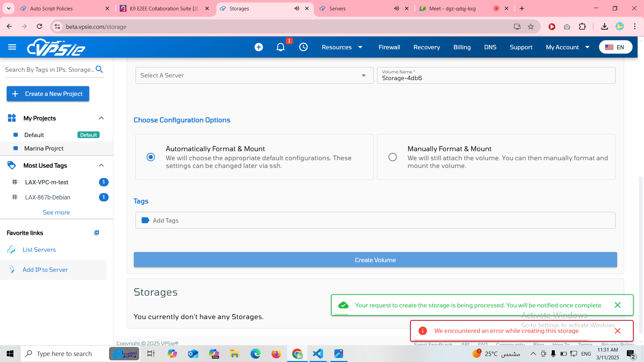Click the See more tags link

click(56, 213)
